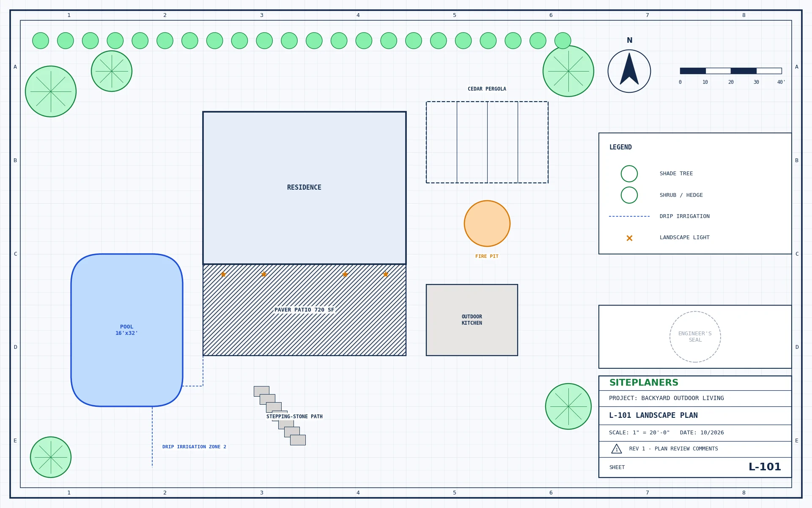Click the L-101 LANDSCAPE PLAN title

click(653, 416)
